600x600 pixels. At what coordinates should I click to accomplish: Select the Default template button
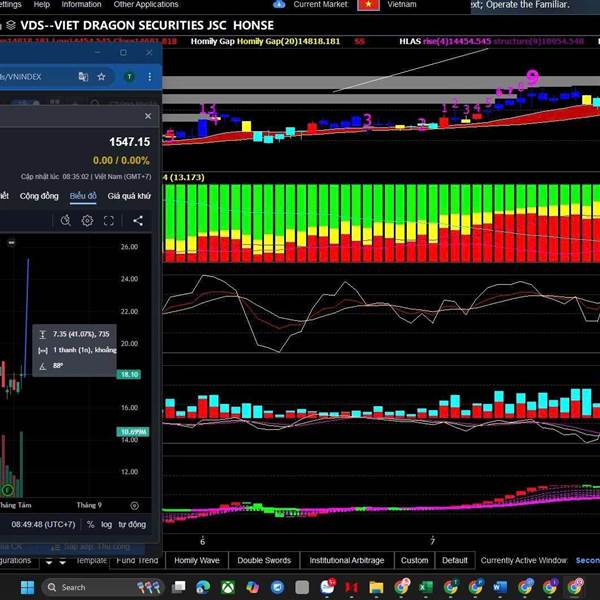click(x=455, y=560)
